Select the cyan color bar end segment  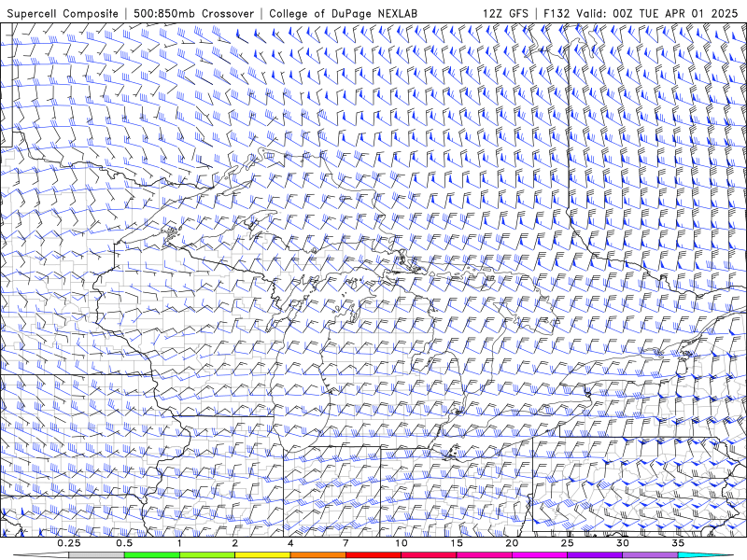click(x=706, y=555)
